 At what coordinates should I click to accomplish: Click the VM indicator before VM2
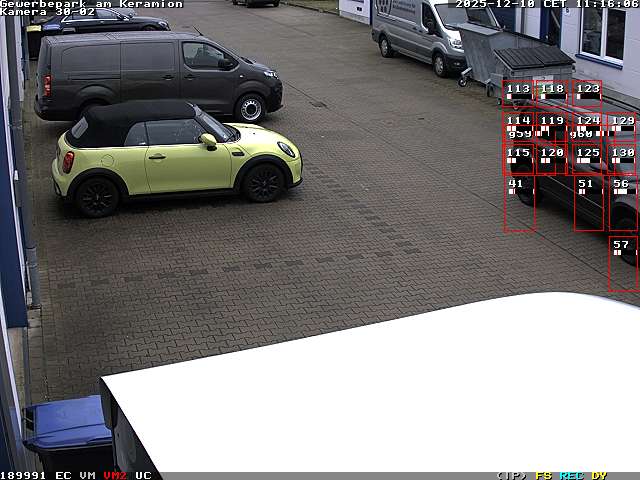(x=88, y=475)
